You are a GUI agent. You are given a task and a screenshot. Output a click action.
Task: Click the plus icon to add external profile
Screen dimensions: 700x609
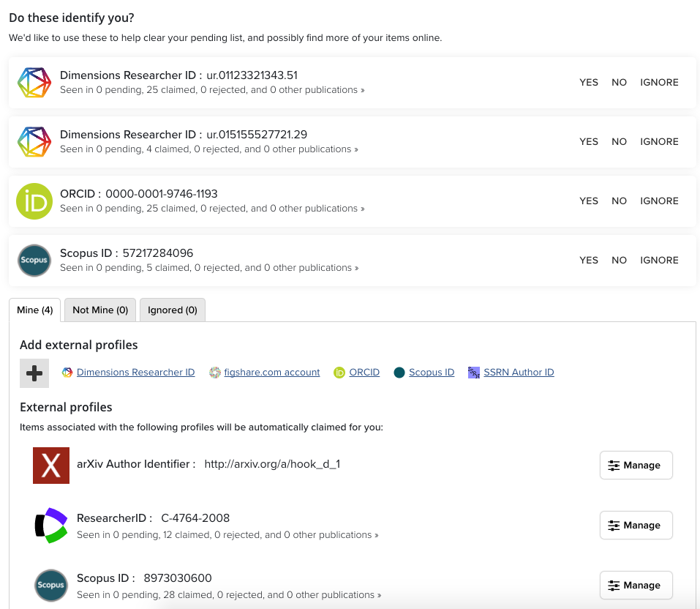click(x=34, y=373)
